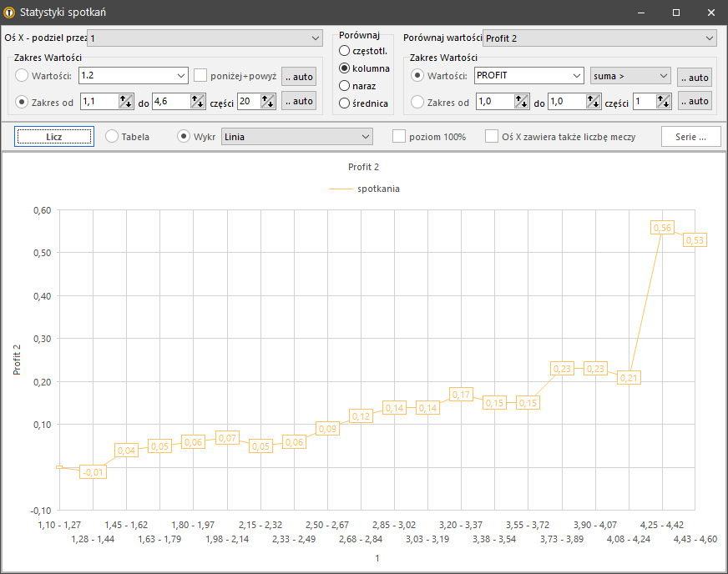Click the spotkania legend entry
The height and width of the screenshot is (574, 728).
click(378, 189)
